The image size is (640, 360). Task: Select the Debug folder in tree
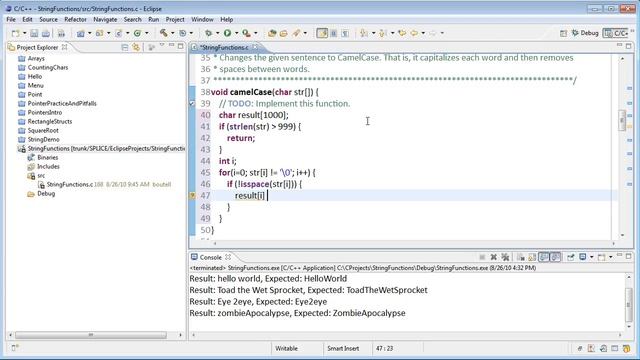click(46, 193)
